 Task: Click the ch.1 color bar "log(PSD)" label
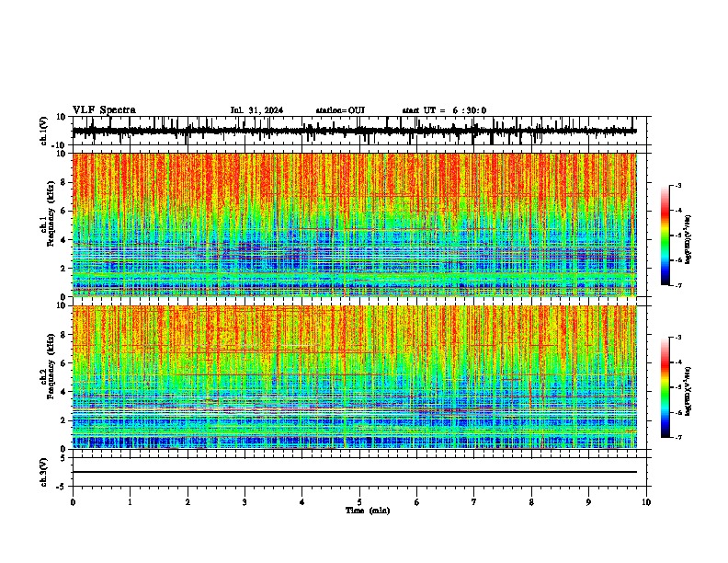(688, 239)
